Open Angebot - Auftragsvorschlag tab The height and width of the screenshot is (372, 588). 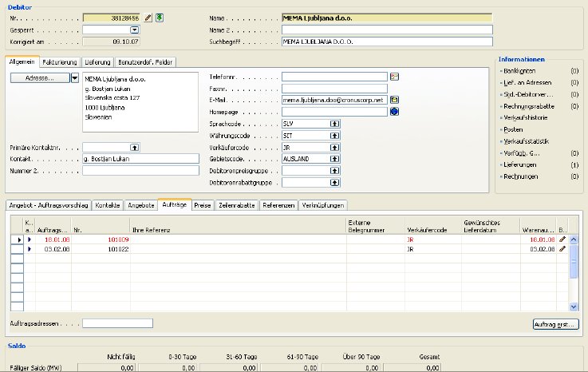[x=49, y=205]
